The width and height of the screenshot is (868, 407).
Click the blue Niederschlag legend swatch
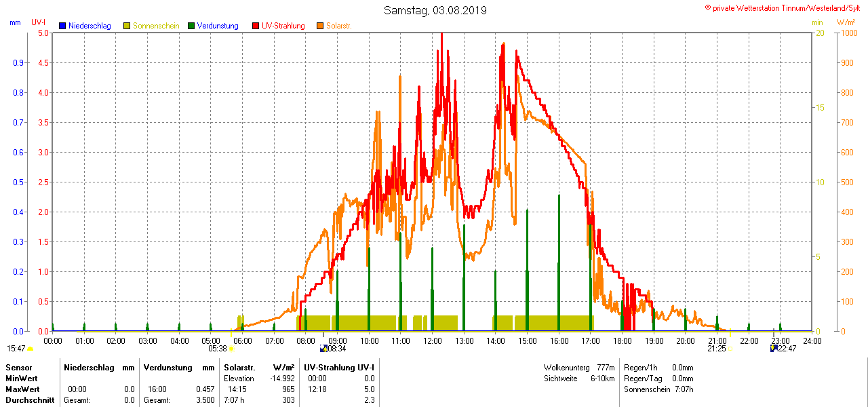pyautogui.click(x=62, y=26)
